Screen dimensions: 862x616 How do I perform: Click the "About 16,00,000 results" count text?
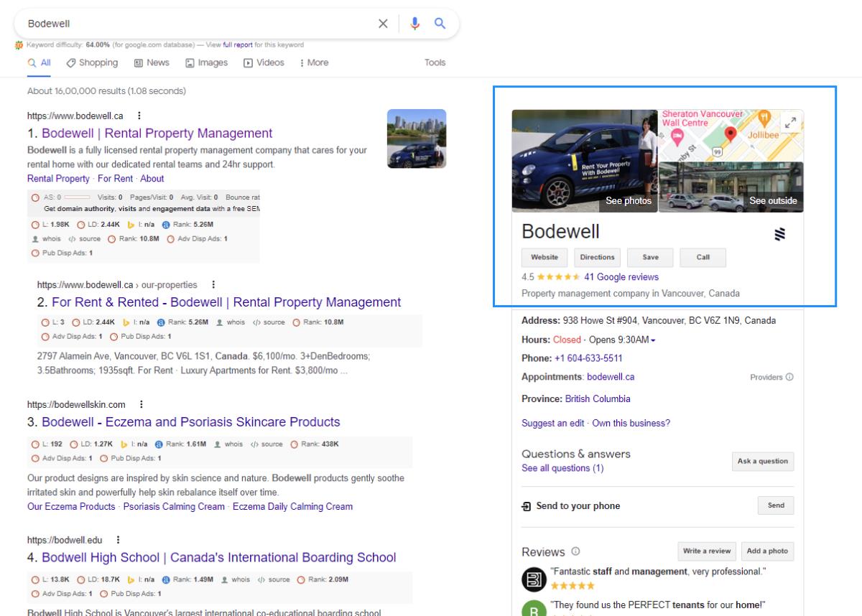(106, 91)
